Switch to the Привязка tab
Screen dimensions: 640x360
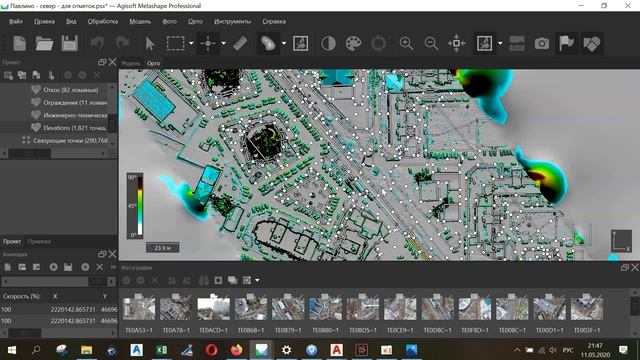click(x=39, y=241)
